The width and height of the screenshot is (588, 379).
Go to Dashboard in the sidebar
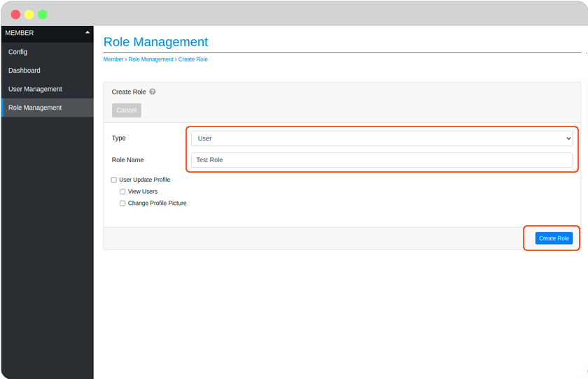[48, 71]
